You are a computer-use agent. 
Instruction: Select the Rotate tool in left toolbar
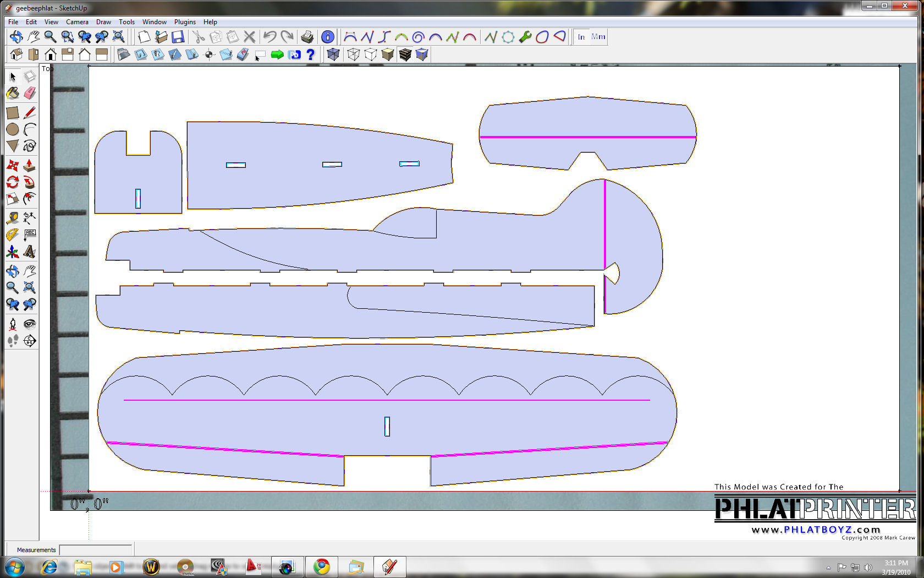(x=13, y=182)
